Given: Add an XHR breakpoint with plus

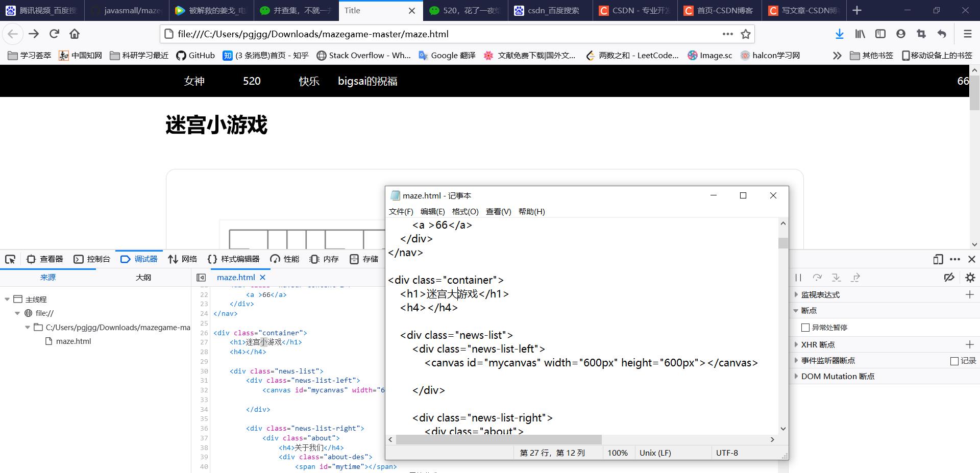Looking at the screenshot, I should [970, 344].
